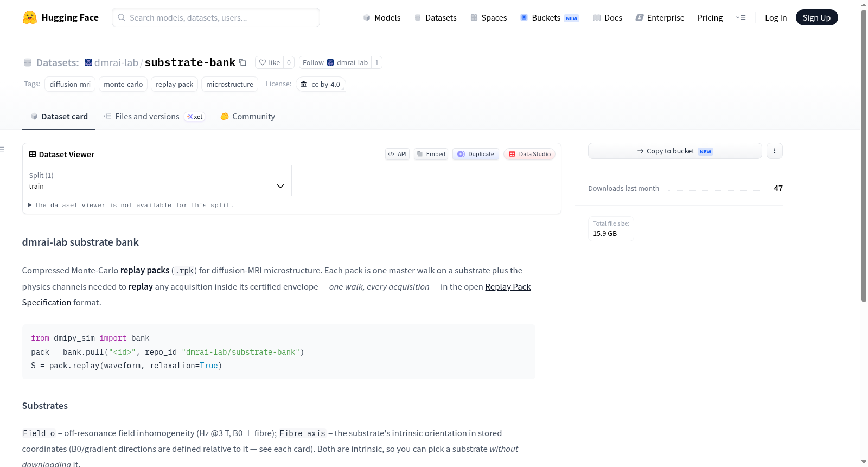The height and width of the screenshot is (467, 868).
Task: Expand the dataset viewer not available message
Action: (131, 205)
